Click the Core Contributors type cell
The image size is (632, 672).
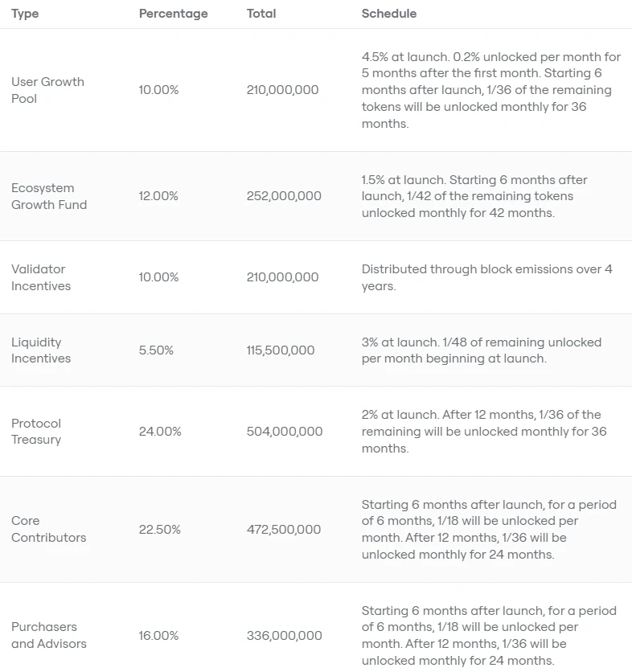(48, 530)
